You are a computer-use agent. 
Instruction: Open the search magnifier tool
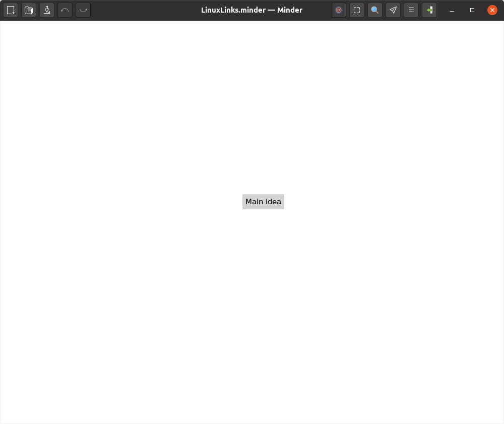(375, 10)
